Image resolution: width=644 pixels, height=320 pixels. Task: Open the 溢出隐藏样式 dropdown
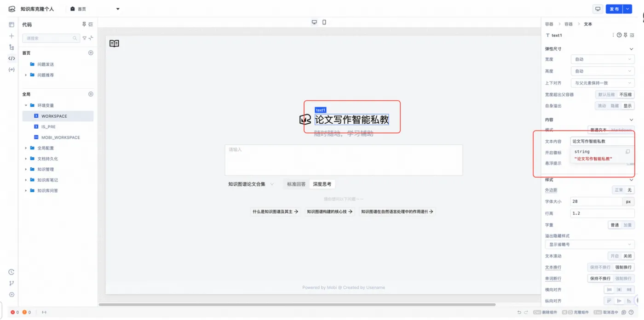point(590,245)
